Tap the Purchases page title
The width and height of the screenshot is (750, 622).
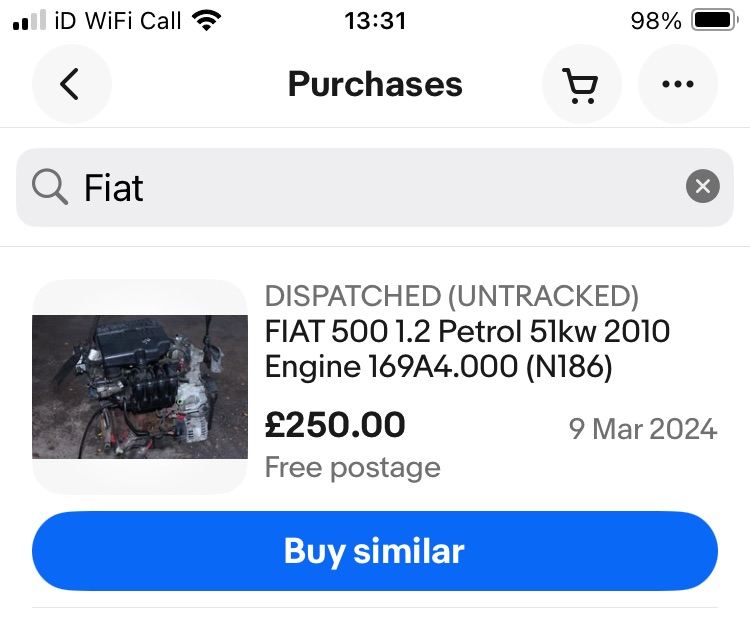tap(375, 85)
